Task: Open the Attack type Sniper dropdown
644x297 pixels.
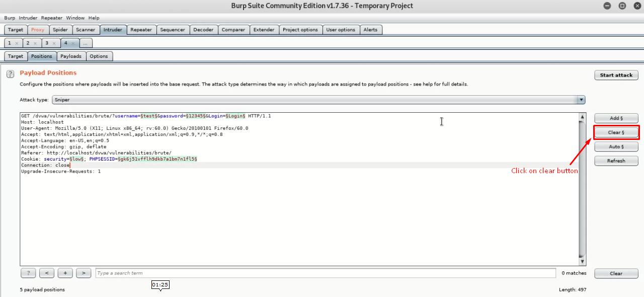Action: [581, 99]
